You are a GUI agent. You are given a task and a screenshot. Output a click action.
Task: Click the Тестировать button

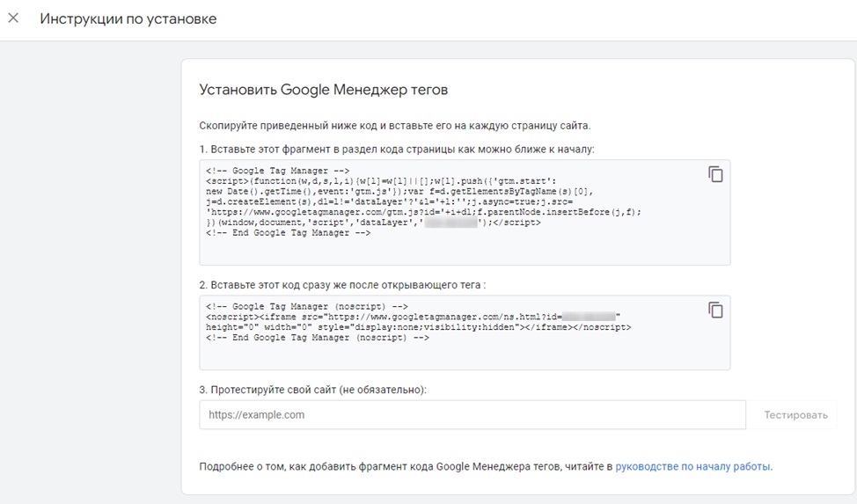pos(795,415)
